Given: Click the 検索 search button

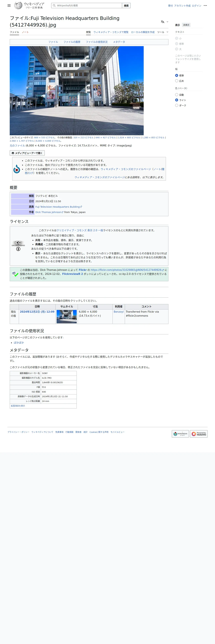Looking at the screenshot, I should [126, 6].
